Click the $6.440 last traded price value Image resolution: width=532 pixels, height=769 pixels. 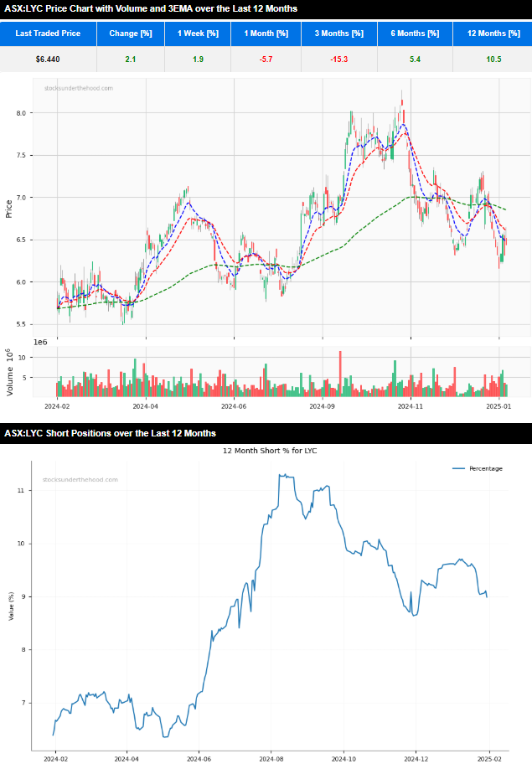48,59
